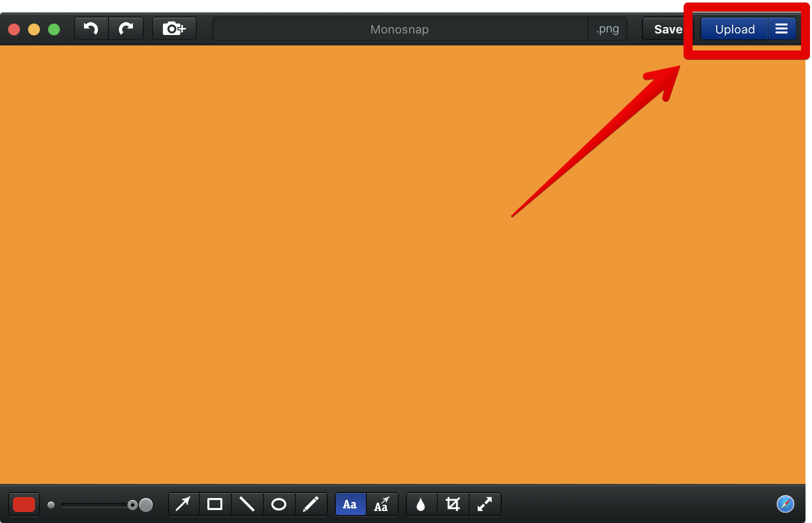Click the blue Upload button

click(734, 29)
